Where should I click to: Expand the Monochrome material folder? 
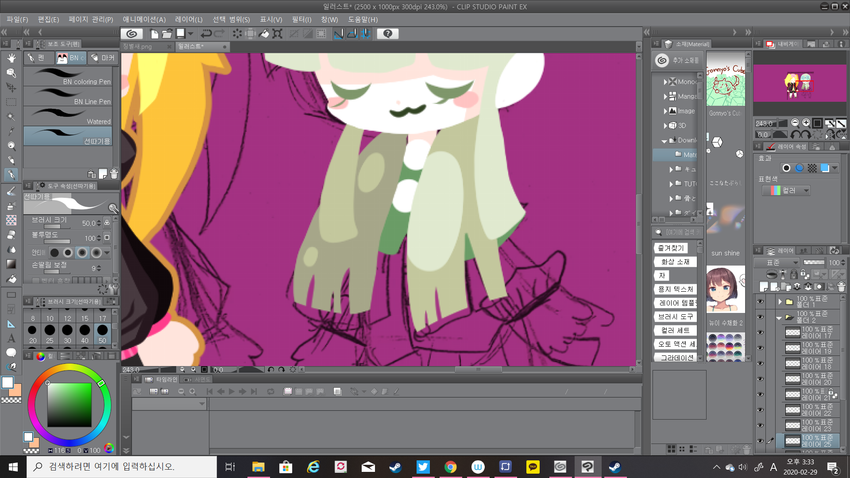pos(665,82)
